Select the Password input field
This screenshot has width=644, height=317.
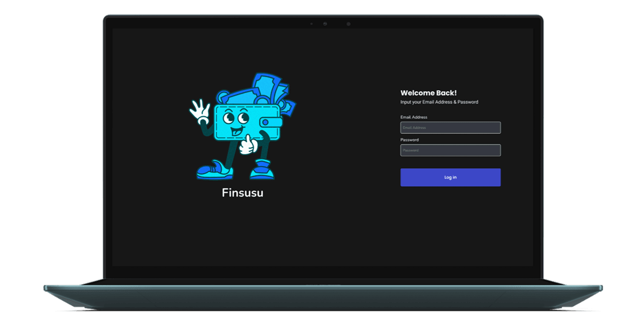450,150
